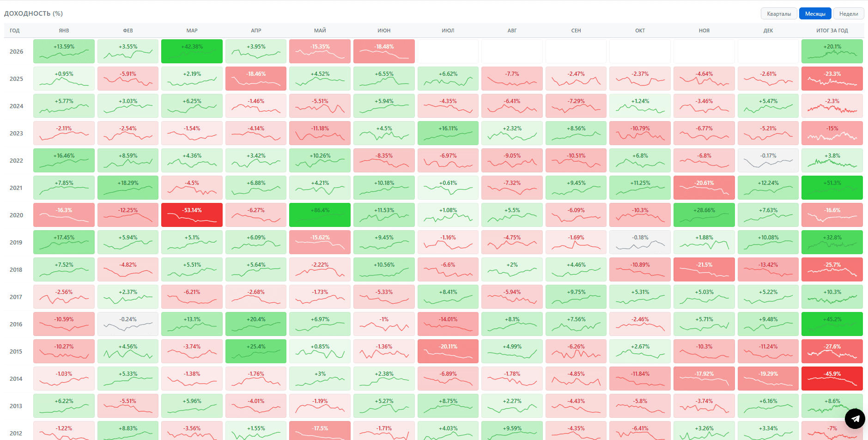Image resolution: width=868 pixels, height=440 pixels.
Task: Click the ЯНВ column header
Action: [64, 31]
